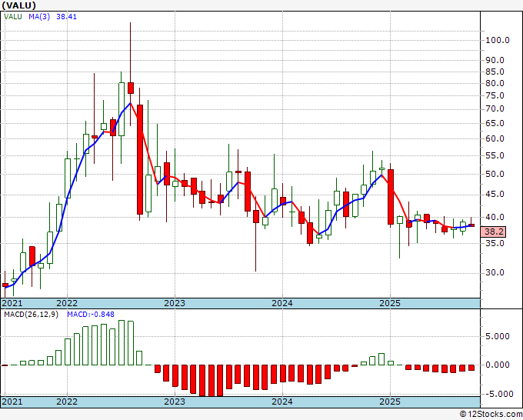Select the MACD(26,12,9) indicator label
Image resolution: width=523 pixels, height=420 pixels.
pyautogui.click(x=31, y=315)
